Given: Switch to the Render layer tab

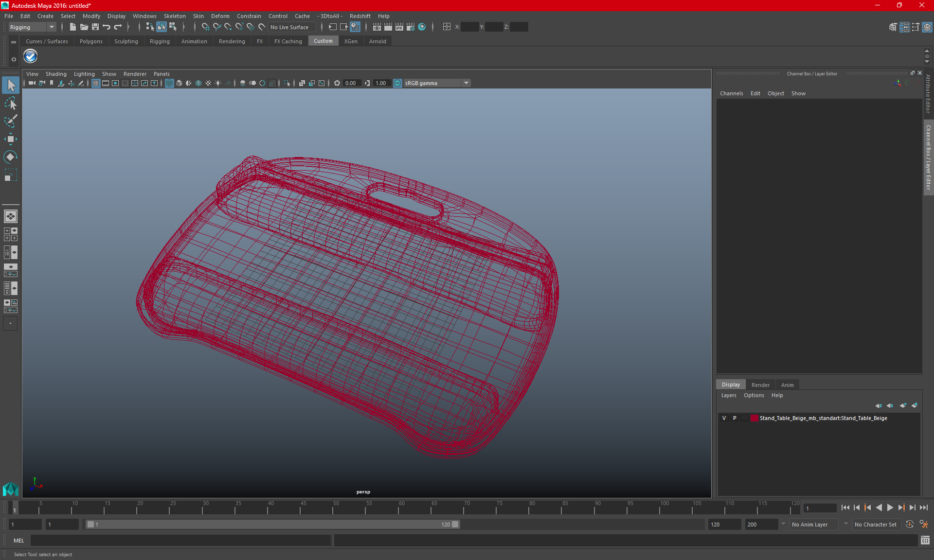Looking at the screenshot, I should pyautogui.click(x=760, y=385).
